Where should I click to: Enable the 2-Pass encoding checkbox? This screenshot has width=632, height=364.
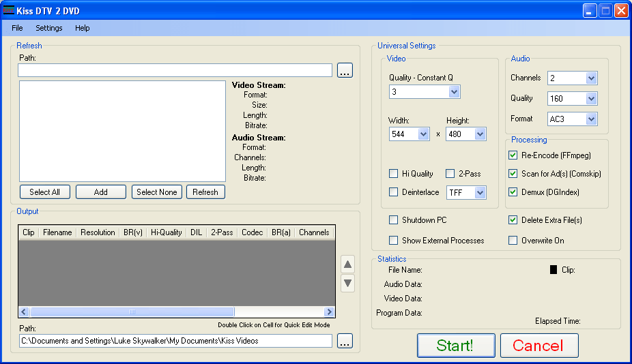click(450, 174)
